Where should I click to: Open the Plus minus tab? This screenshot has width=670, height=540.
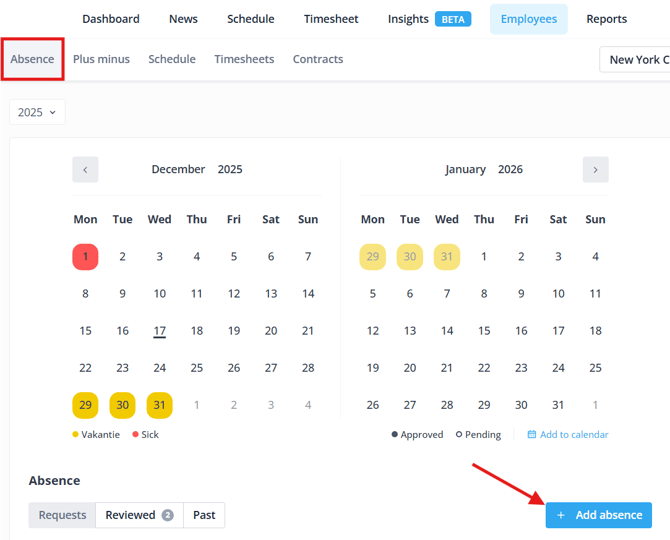click(101, 59)
